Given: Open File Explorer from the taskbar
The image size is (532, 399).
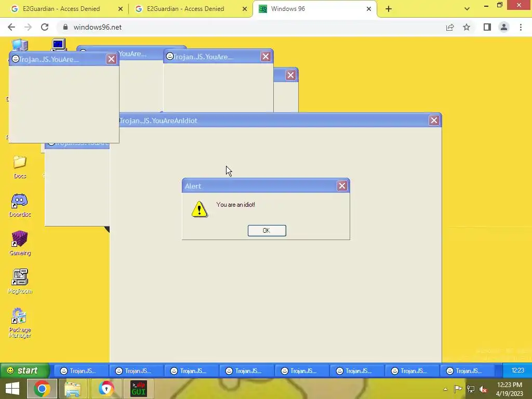Looking at the screenshot, I should (x=73, y=389).
